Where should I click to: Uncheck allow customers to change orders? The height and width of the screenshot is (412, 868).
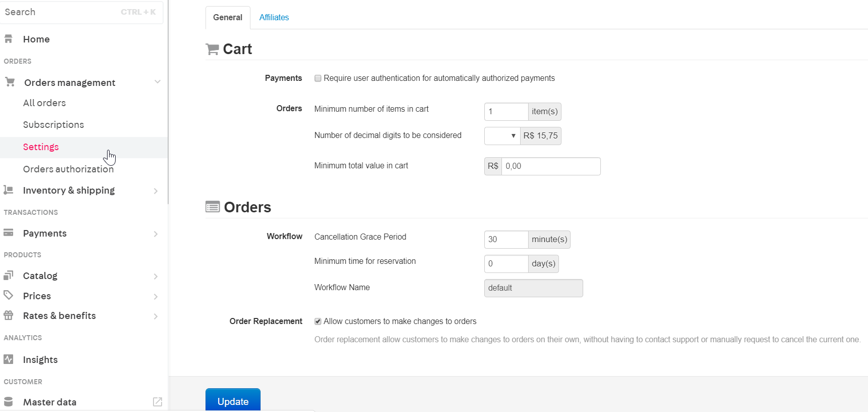coord(318,322)
